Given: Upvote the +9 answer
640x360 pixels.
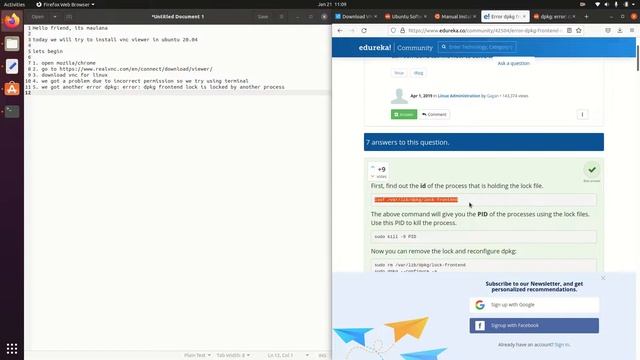Looking at the screenshot, I should (373, 166).
